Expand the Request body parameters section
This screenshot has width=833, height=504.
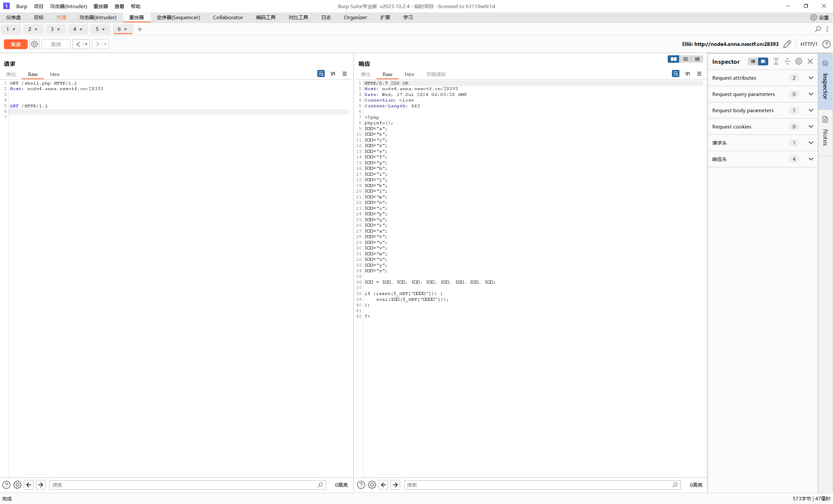[811, 110]
